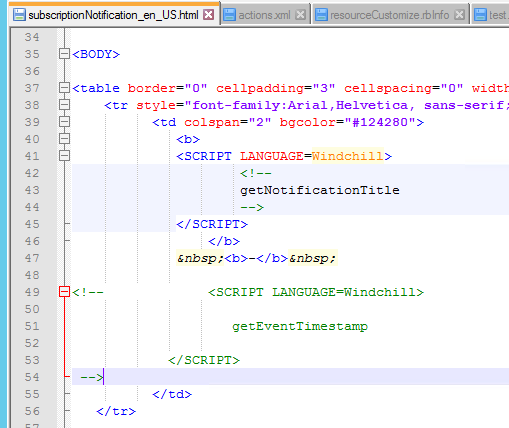Image resolution: width=509 pixels, height=428 pixels.
Task: Click line number 43 in margin
Action: click(x=32, y=190)
